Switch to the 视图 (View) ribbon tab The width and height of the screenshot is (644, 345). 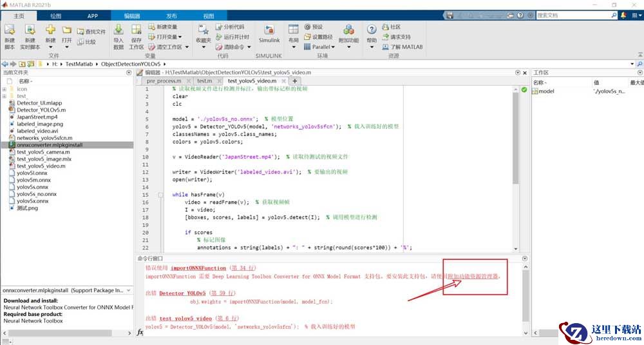(x=209, y=16)
